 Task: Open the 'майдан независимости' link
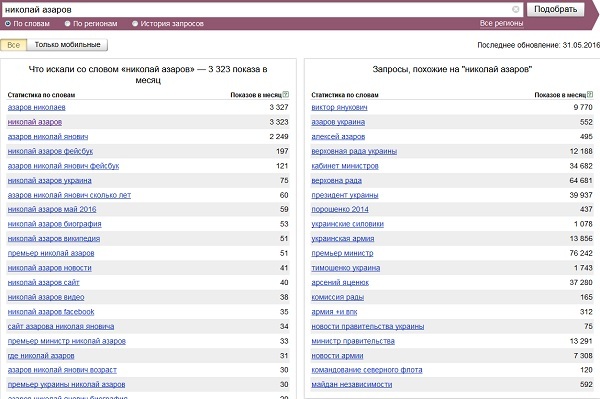tap(352, 384)
